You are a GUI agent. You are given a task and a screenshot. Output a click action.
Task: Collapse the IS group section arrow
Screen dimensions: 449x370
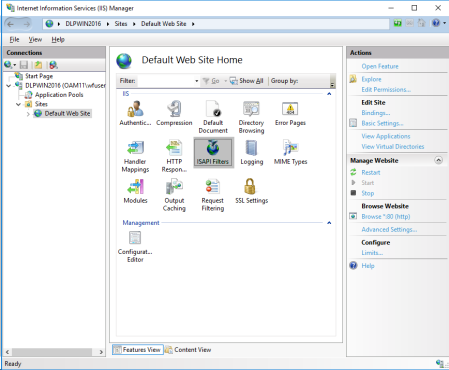(x=329, y=94)
